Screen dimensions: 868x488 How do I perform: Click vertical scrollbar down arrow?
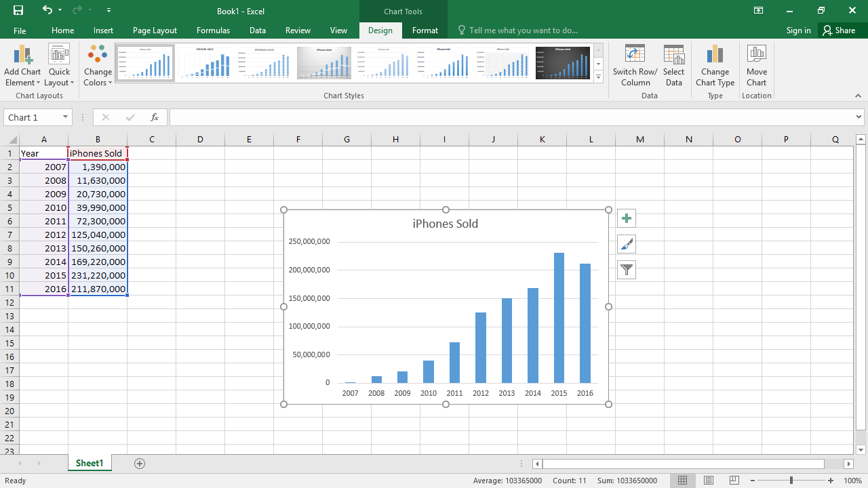pos(861,449)
